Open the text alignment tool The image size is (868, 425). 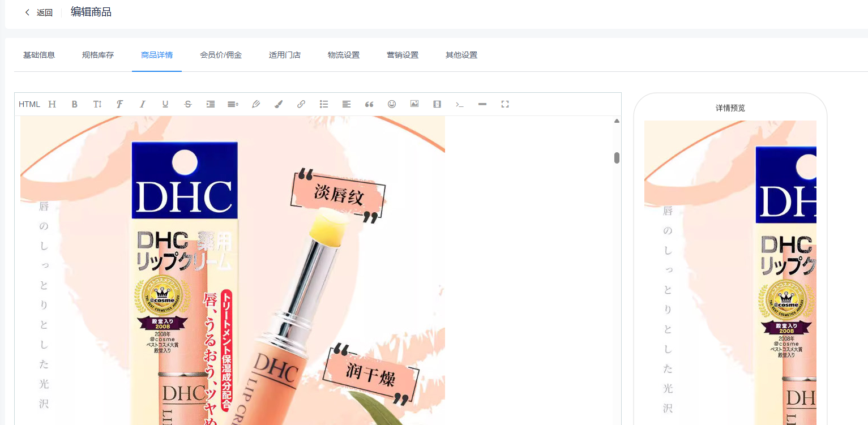(347, 104)
